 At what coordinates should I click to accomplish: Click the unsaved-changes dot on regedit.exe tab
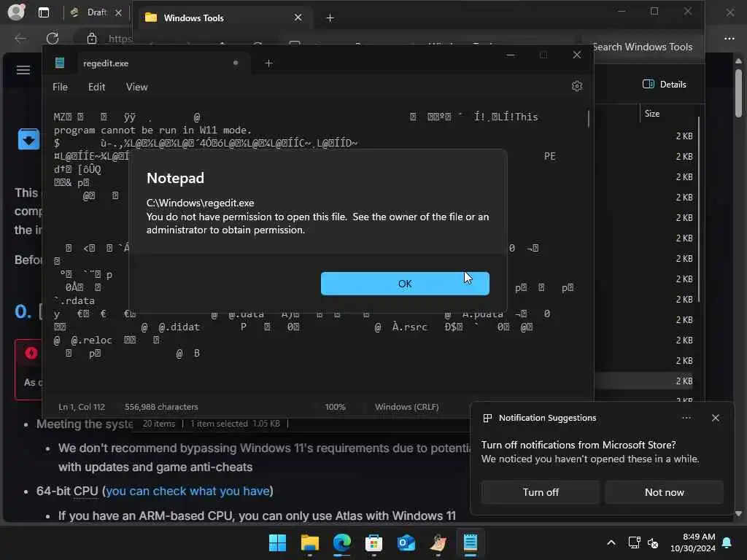pos(236,63)
